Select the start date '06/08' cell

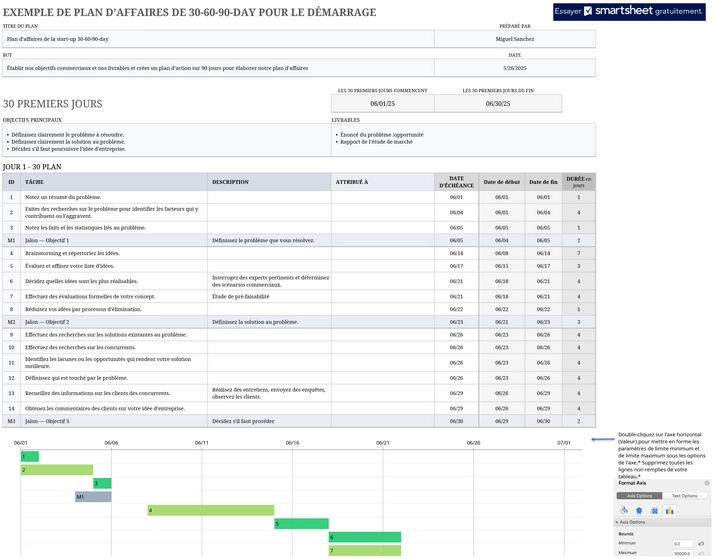(x=502, y=253)
